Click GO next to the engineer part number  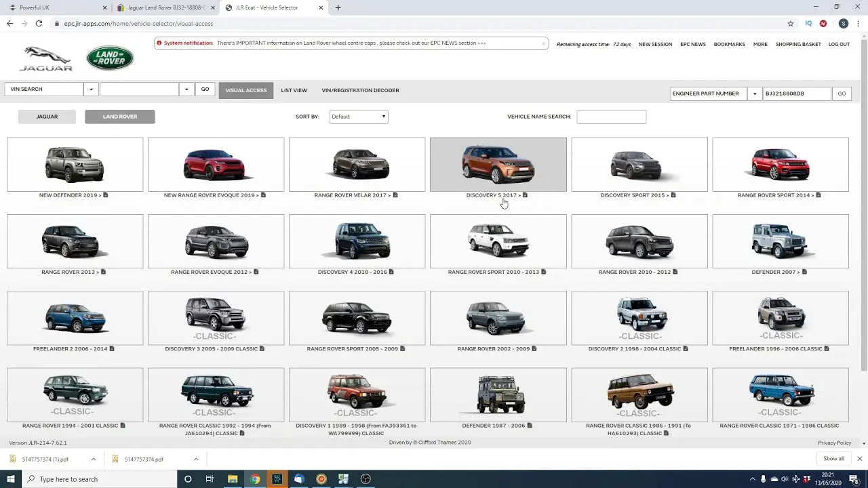pyautogui.click(x=841, y=94)
